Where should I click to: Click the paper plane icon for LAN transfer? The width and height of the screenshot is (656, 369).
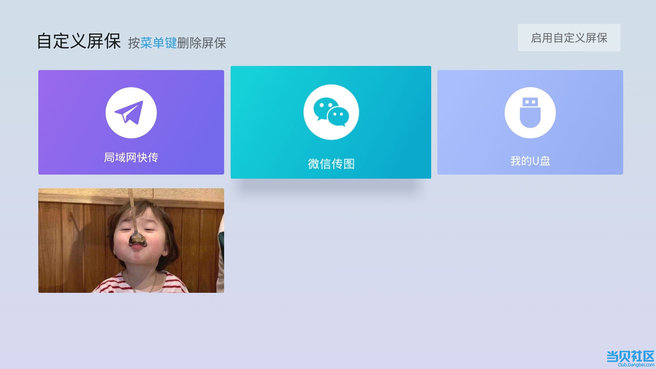click(x=131, y=113)
